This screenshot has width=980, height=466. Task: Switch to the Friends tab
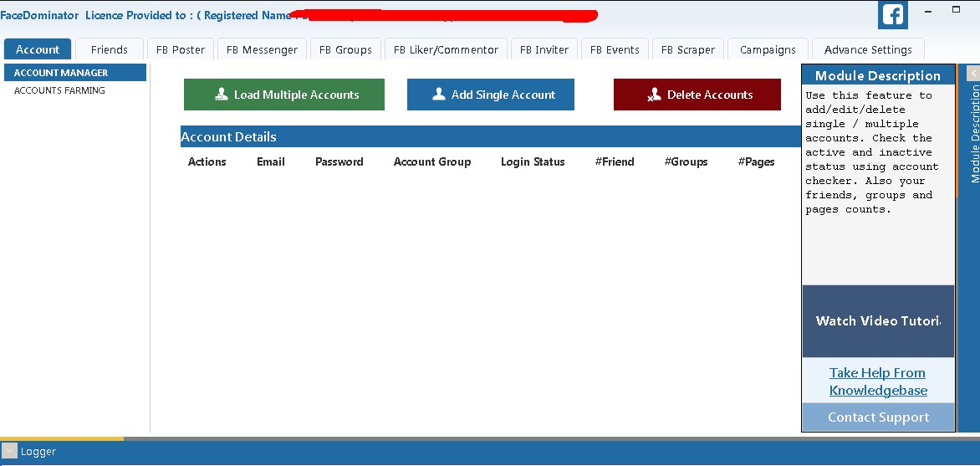[110, 49]
